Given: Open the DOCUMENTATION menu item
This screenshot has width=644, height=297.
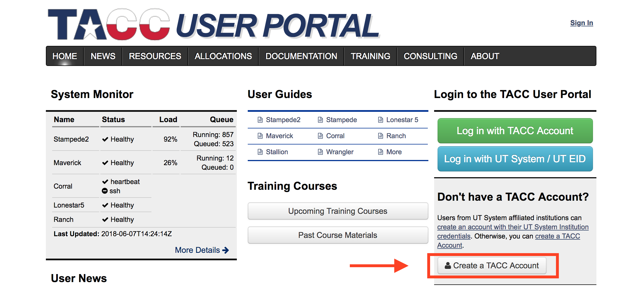Looking at the screenshot, I should [x=301, y=56].
